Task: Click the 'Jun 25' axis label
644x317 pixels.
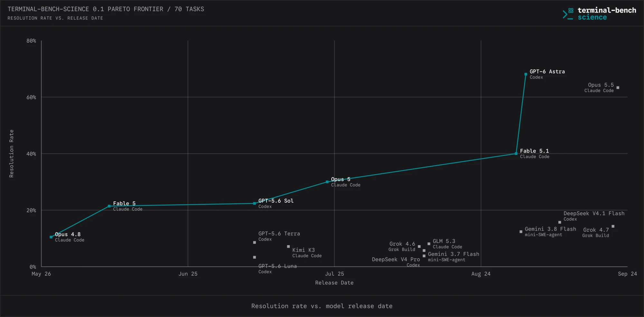Action: (188, 274)
